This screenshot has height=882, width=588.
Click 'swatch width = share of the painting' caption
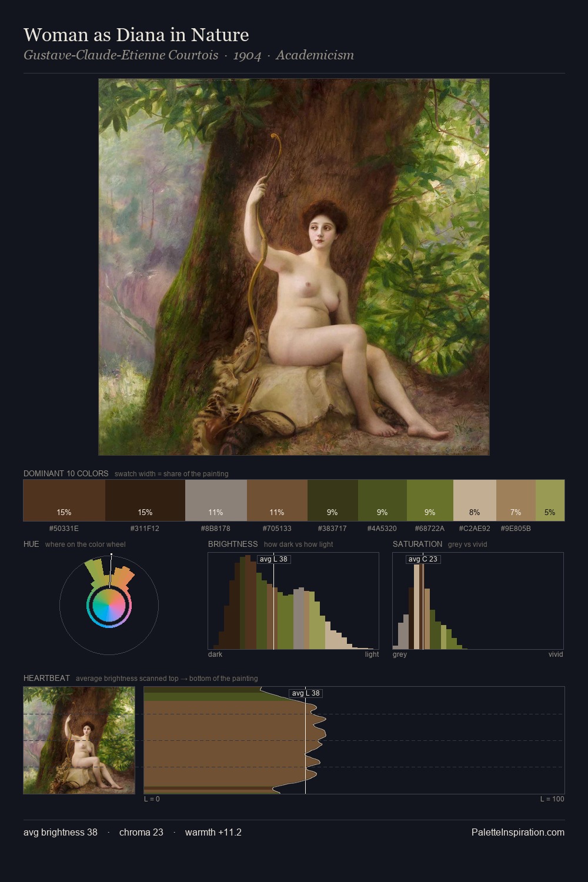(172, 474)
